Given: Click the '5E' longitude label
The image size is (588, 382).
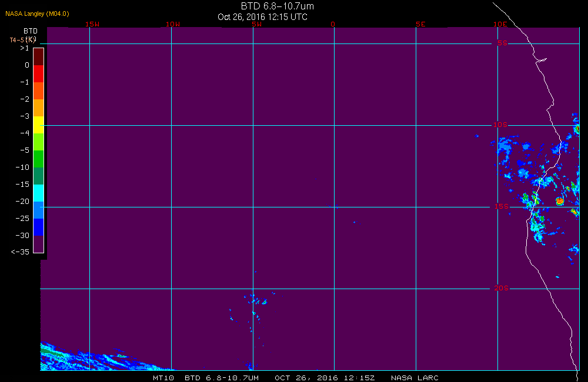Looking at the screenshot, I should pyautogui.click(x=420, y=24).
